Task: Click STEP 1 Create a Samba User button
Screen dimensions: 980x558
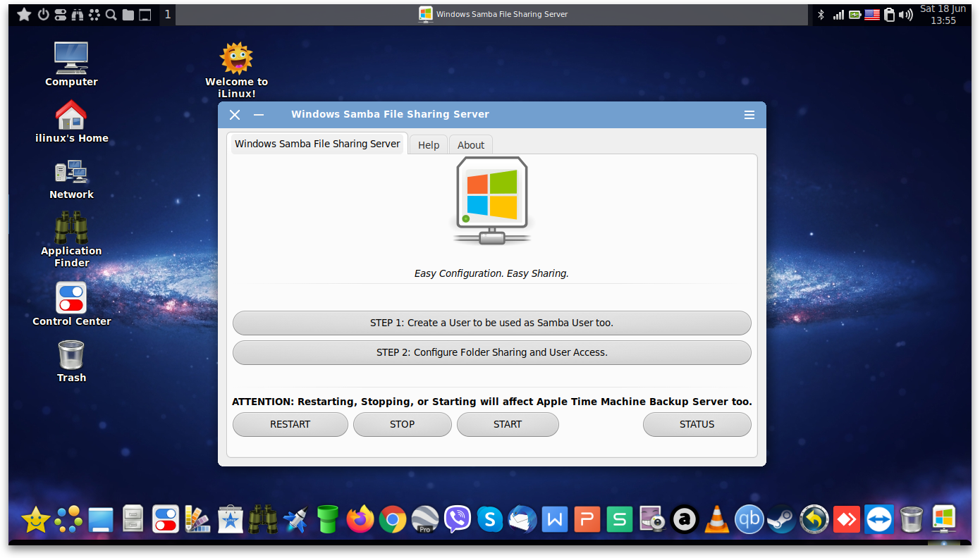Action: coord(491,323)
